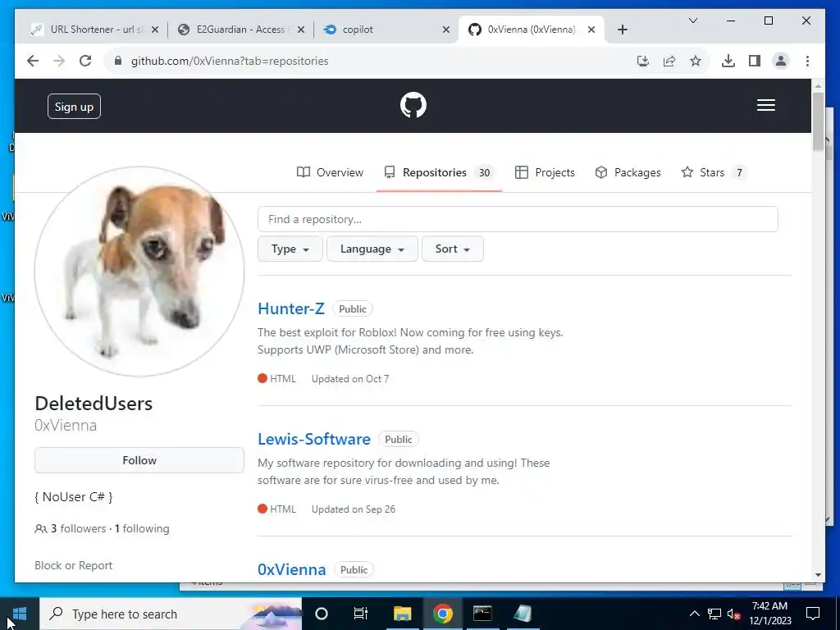Viewport: 840px width, 630px height.
Task: Open the Chrome profile avatar icon
Action: [781, 61]
